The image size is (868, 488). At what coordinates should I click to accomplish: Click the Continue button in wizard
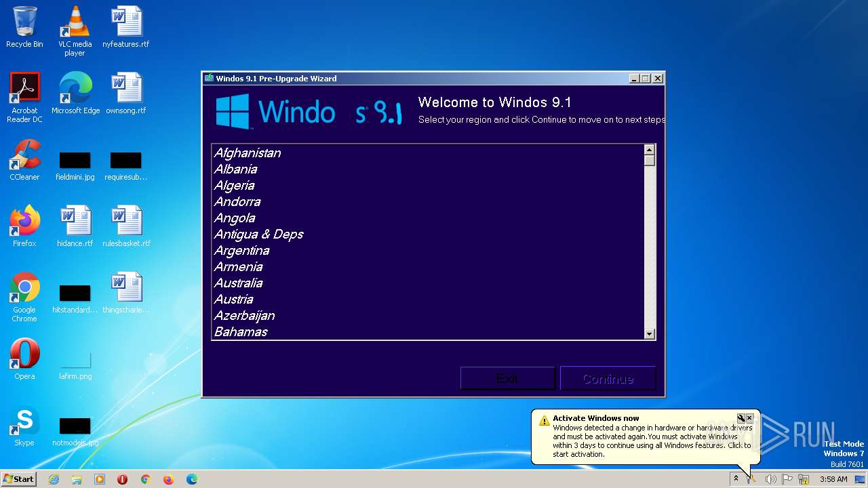(x=608, y=378)
